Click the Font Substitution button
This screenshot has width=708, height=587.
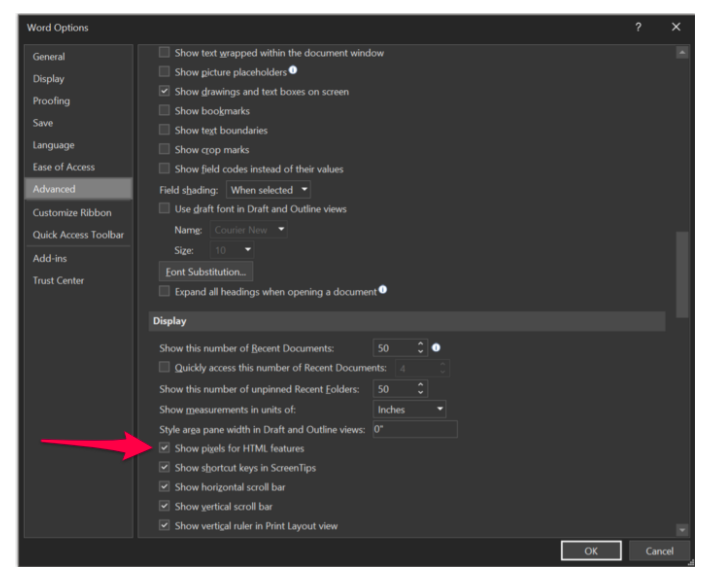pos(207,271)
